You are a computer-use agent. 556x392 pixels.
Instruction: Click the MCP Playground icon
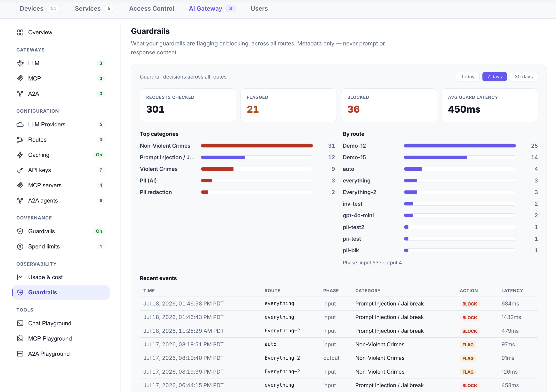pos(20,339)
